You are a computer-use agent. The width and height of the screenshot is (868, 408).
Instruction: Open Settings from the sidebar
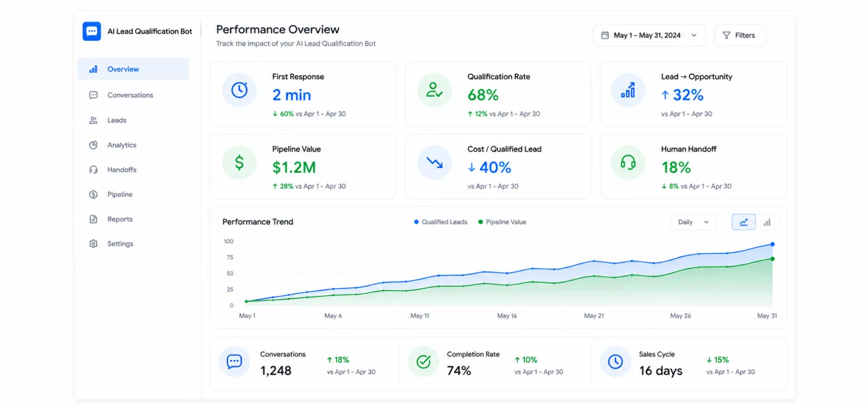(x=133, y=244)
